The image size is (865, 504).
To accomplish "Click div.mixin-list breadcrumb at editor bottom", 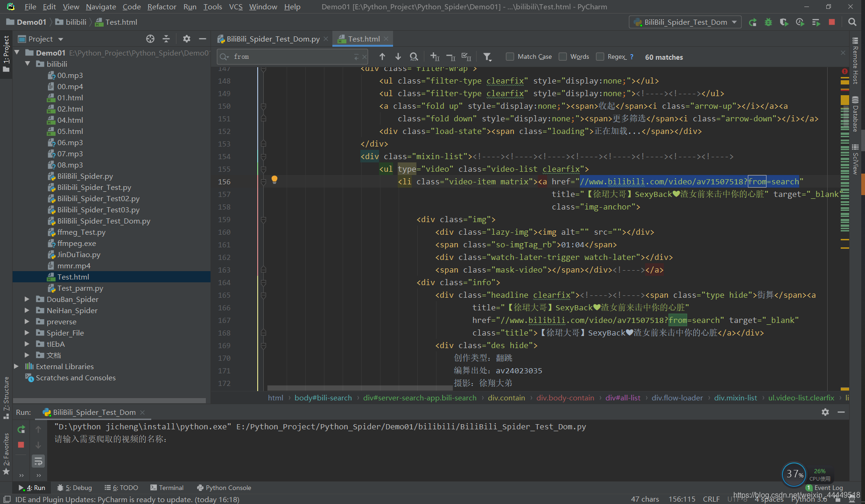I will (735, 398).
